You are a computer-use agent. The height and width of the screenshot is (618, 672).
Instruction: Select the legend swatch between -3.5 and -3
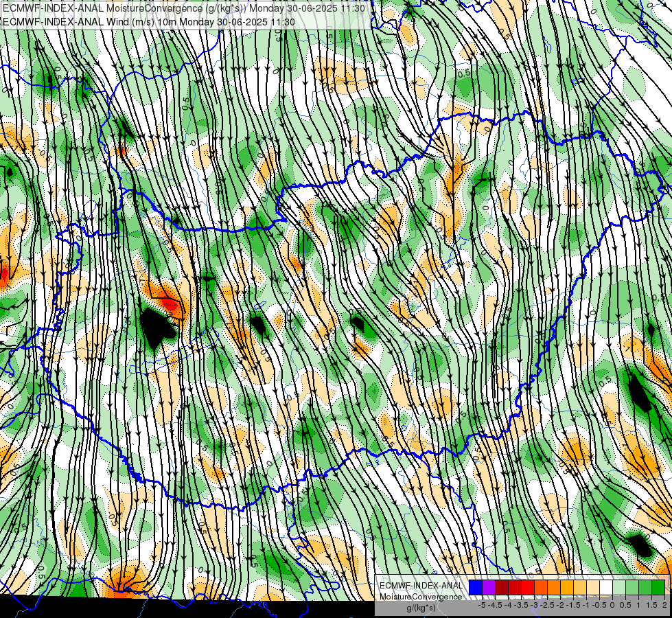(x=515, y=587)
